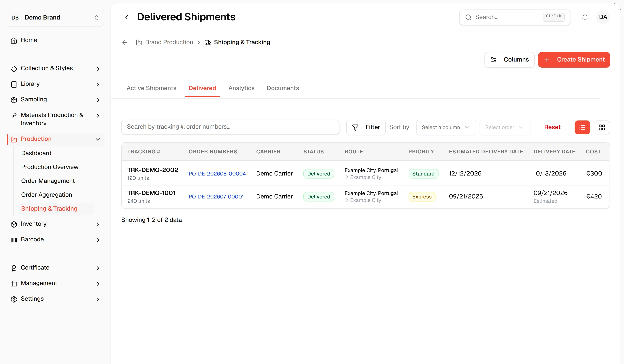The height and width of the screenshot is (364, 624).
Task: Open Order Management in sidebar
Action: tap(48, 181)
